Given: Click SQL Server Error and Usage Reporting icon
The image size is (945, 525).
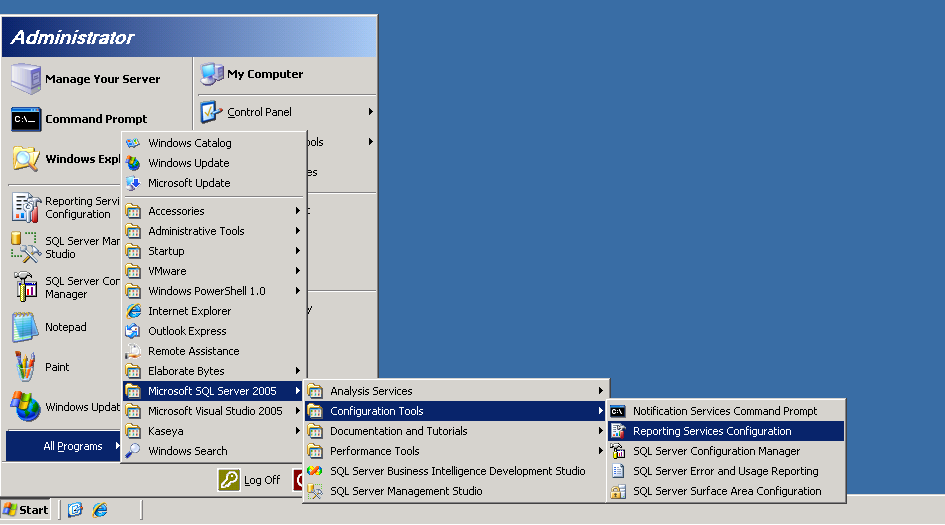Looking at the screenshot, I should click(x=618, y=471).
